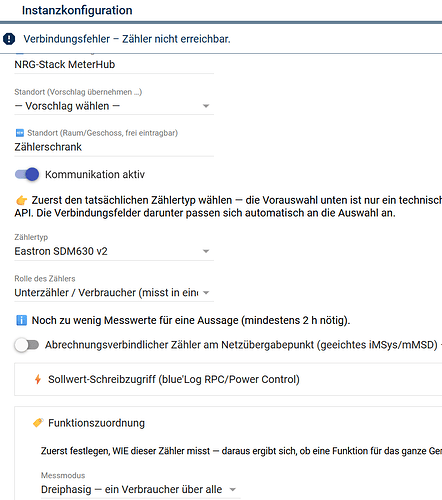Click the Verbindungsfehler status message text
The width and height of the screenshot is (442, 500).
click(127, 39)
